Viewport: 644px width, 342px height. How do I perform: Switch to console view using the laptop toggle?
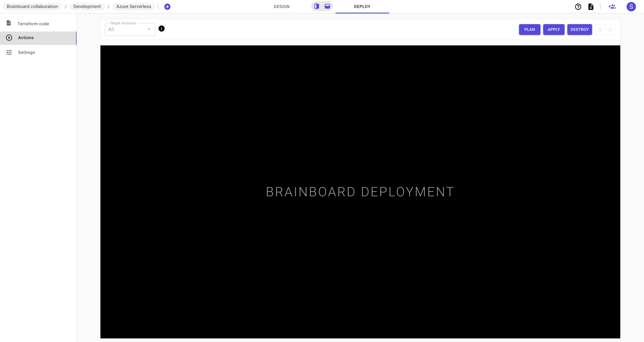click(x=327, y=6)
